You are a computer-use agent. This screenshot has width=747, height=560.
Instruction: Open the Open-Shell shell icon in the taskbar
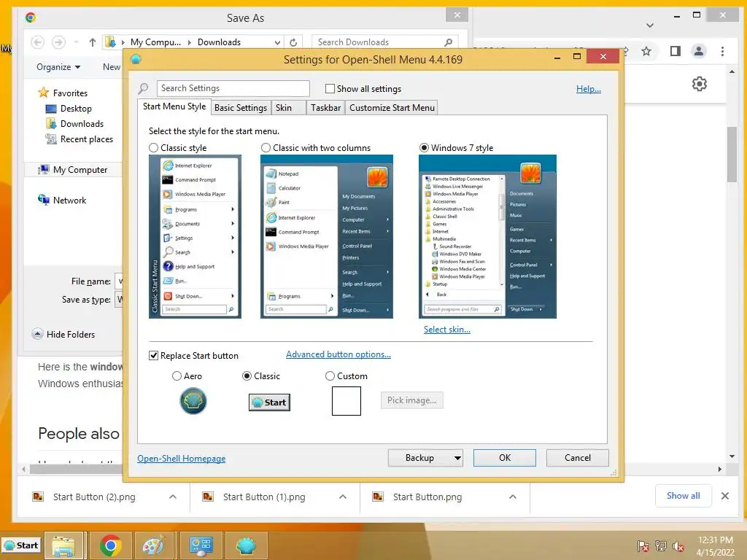(x=246, y=545)
